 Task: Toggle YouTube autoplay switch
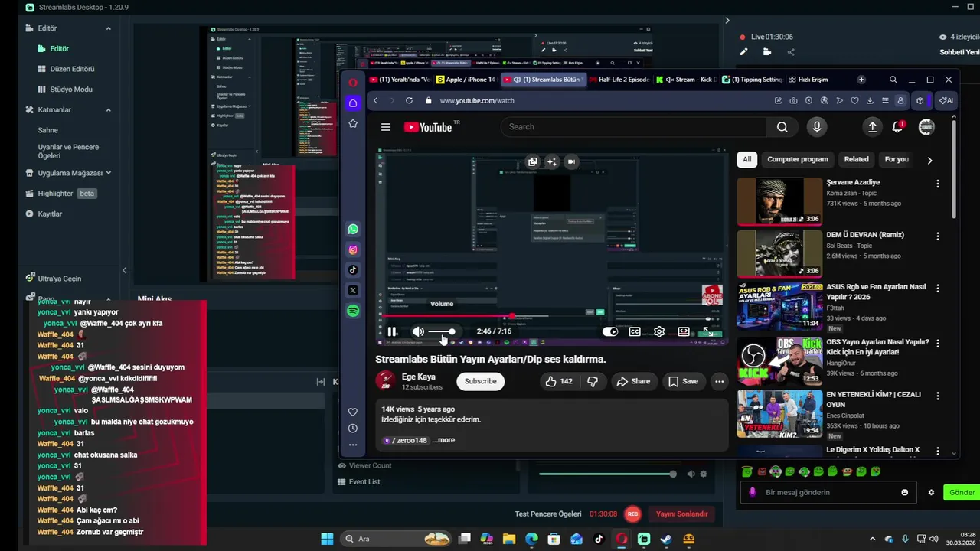coord(610,331)
